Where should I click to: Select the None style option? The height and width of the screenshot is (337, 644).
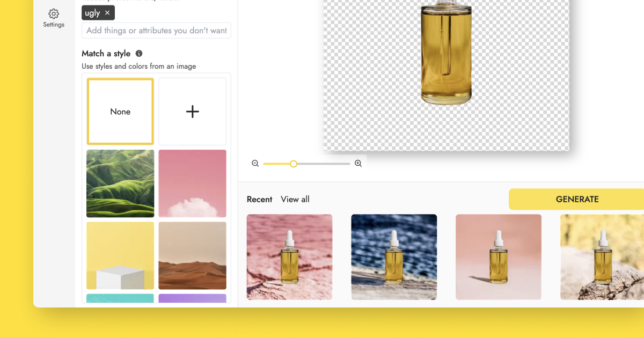[x=120, y=112]
